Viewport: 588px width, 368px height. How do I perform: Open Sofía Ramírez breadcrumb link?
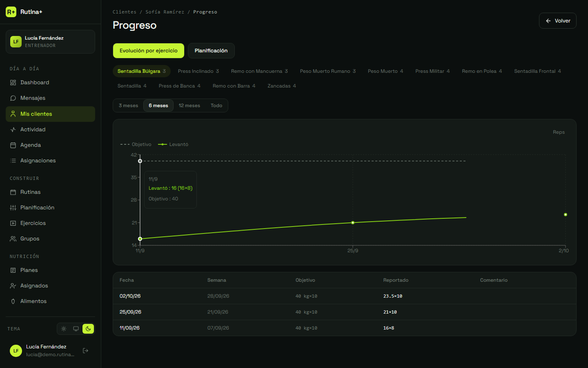(x=165, y=12)
